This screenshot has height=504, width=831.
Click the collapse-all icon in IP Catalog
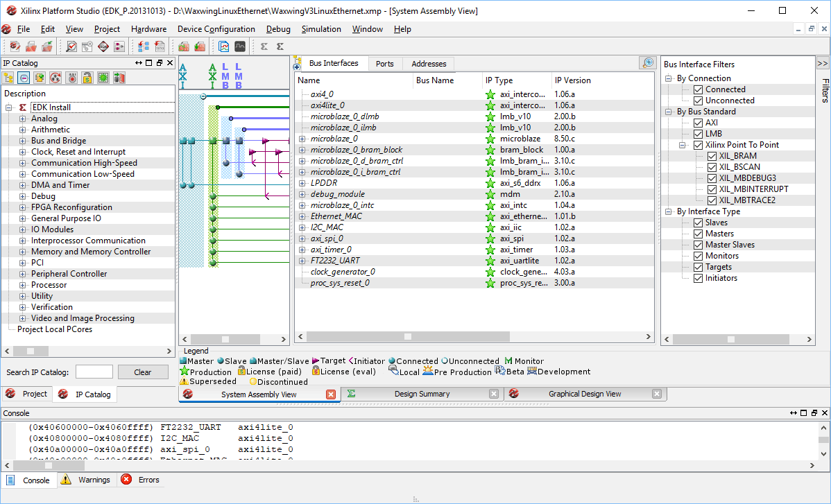point(24,78)
